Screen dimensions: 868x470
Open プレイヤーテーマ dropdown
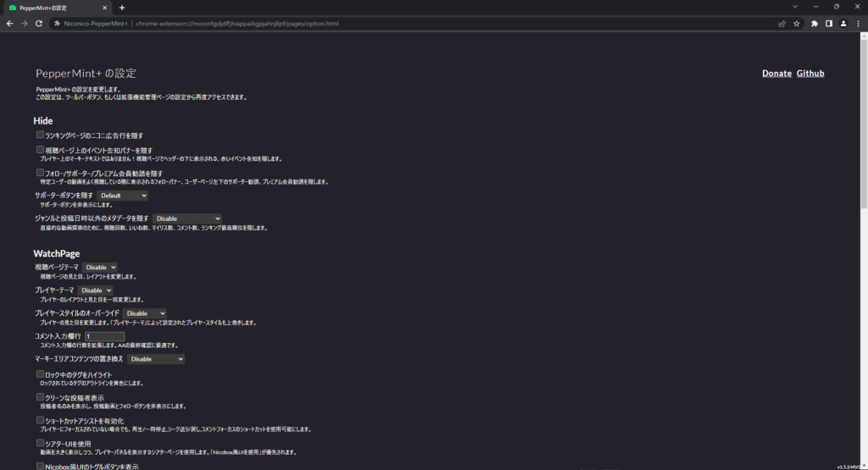coord(95,290)
